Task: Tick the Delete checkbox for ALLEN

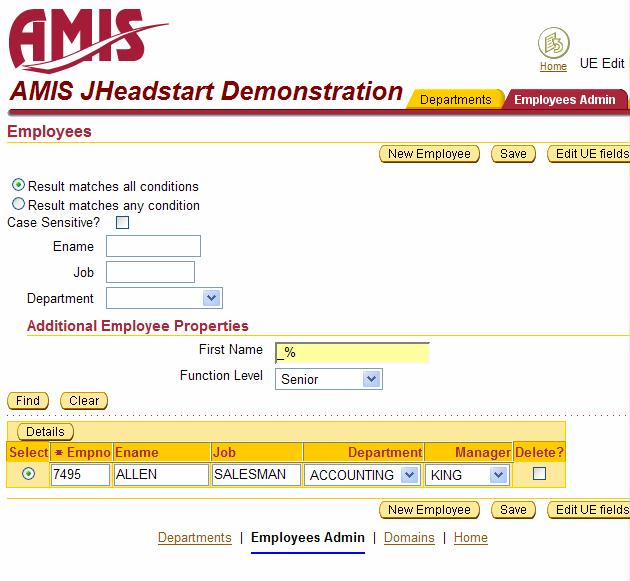Action: (x=539, y=474)
